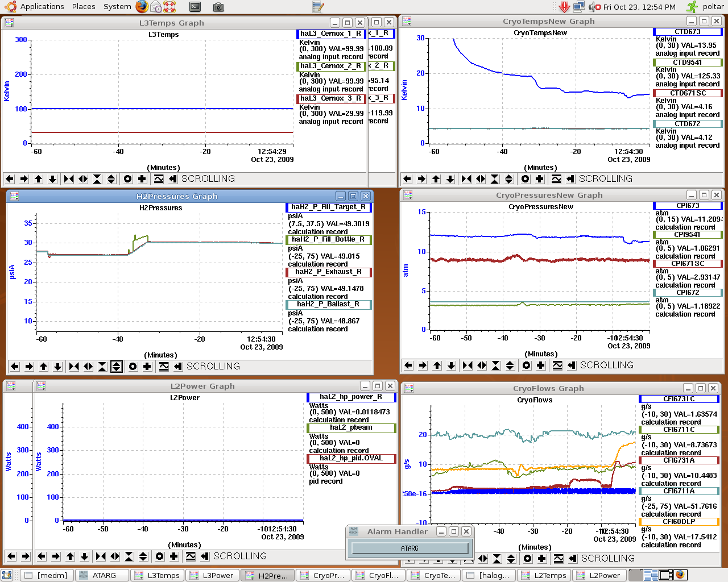This screenshot has height=582, width=728.
Task: Click auto-scale circle icon in CryoPressuresNew Graph
Action: pos(526,365)
